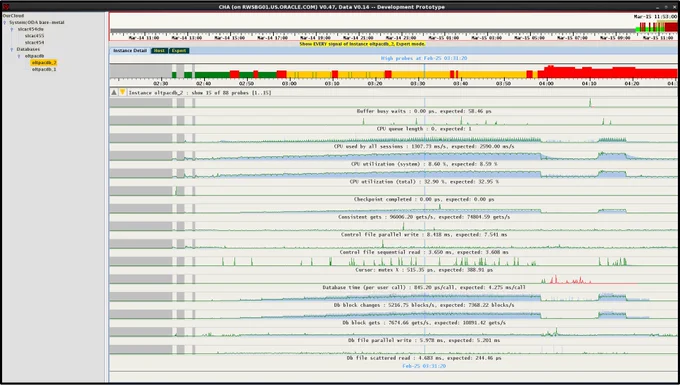Screen dimensions: 680x385
Task: Click the bottom 'Feb-25 03:31:20' timestamp label
Action: pyautogui.click(x=424, y=366)
